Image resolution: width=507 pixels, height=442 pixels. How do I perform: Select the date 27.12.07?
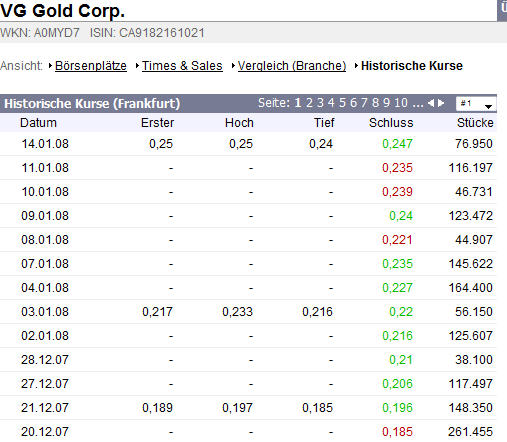coord(45,384)
